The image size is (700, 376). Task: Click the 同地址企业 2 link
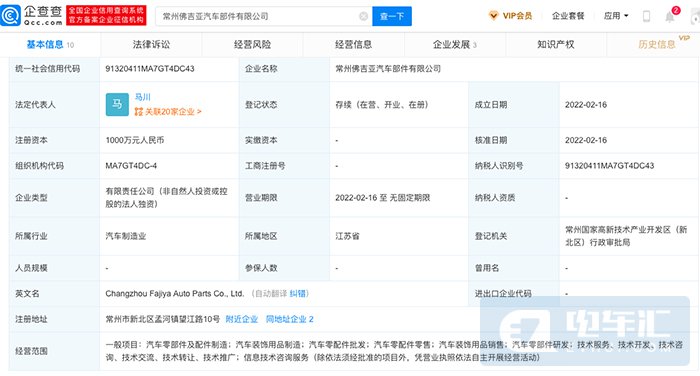pos(290,319)
